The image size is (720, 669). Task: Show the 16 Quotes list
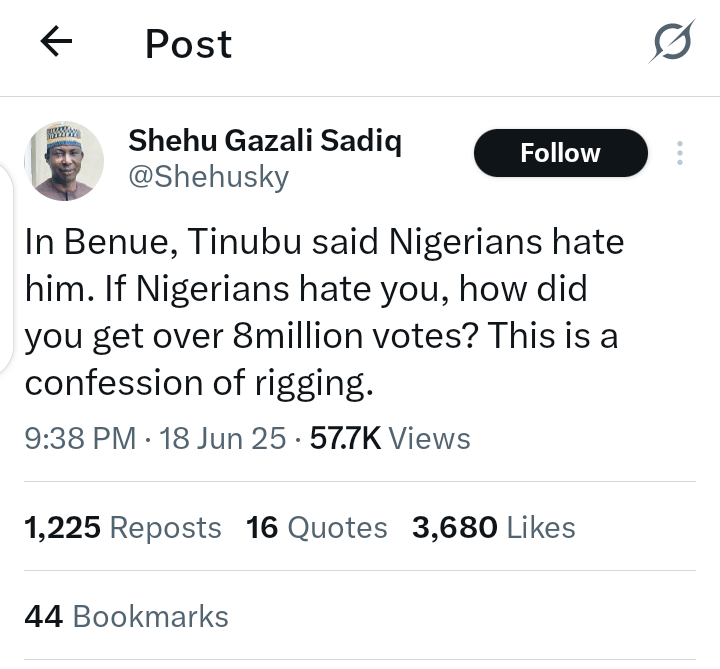click(316, 527)
